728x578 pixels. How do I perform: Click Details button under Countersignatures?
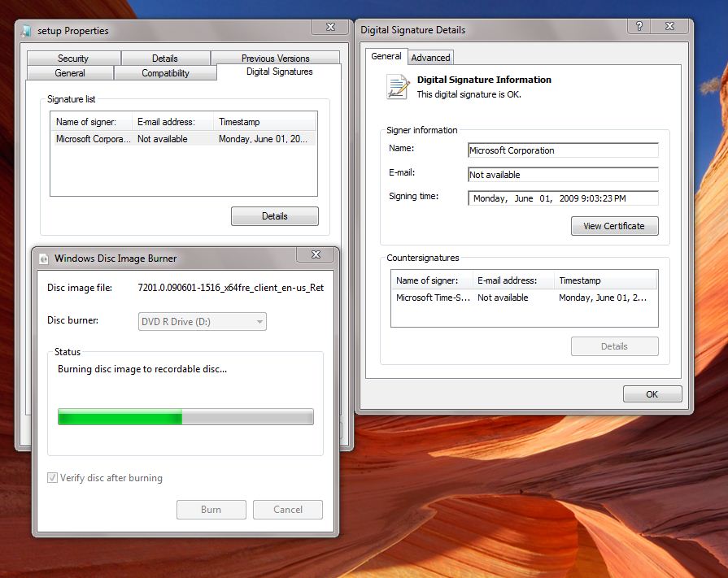coord(614,346)
